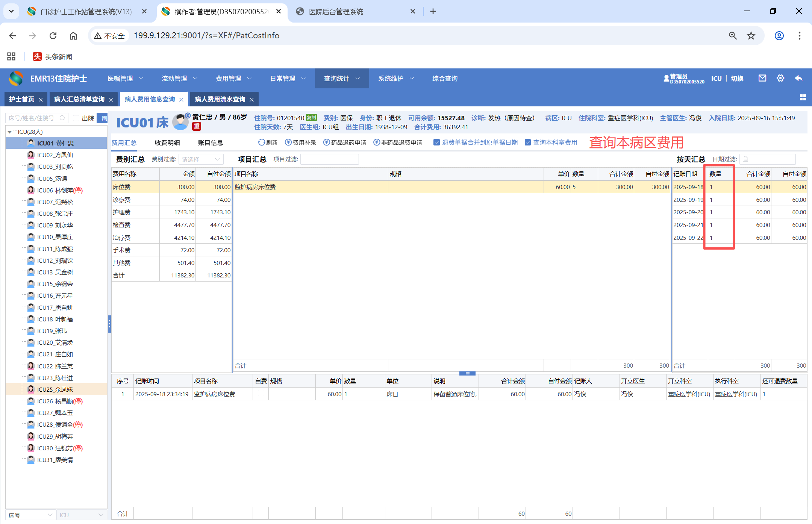Screen dimensions: 812x524
Task: Uncheck 查询本科室费用 checkbox
Action: click(528, 142)
